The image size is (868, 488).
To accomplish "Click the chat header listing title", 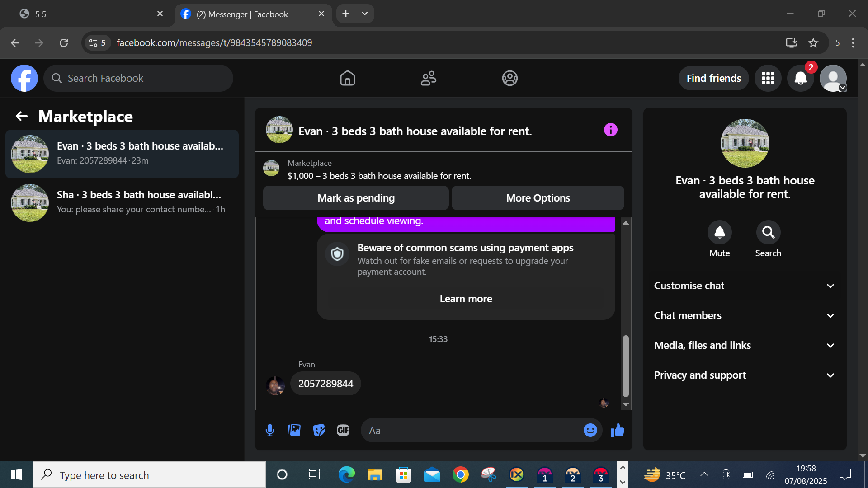I will point(415,131).
